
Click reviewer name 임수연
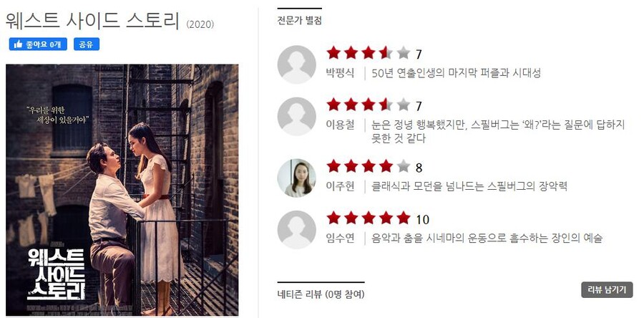(340, 238)
